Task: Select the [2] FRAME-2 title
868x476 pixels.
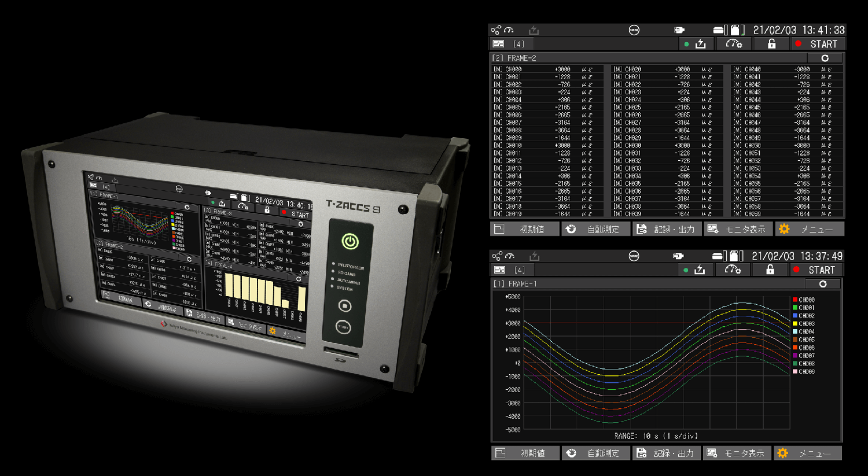Action: point(514,58)
